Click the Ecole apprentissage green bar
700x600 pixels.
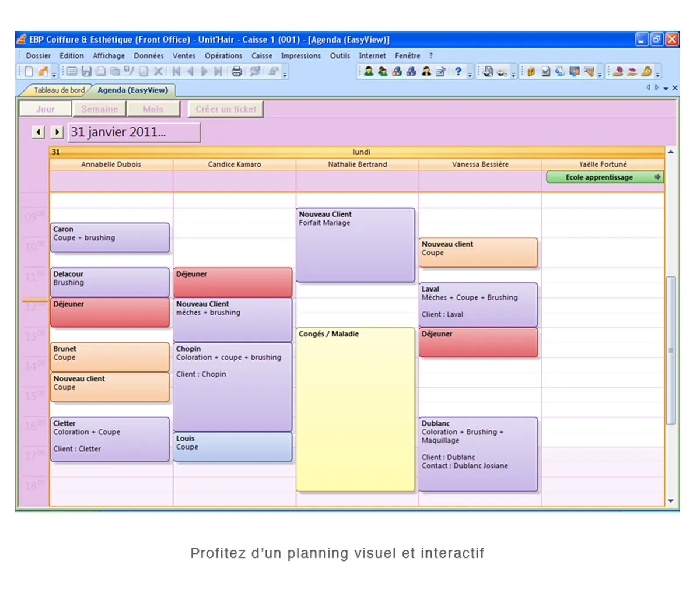605,177
